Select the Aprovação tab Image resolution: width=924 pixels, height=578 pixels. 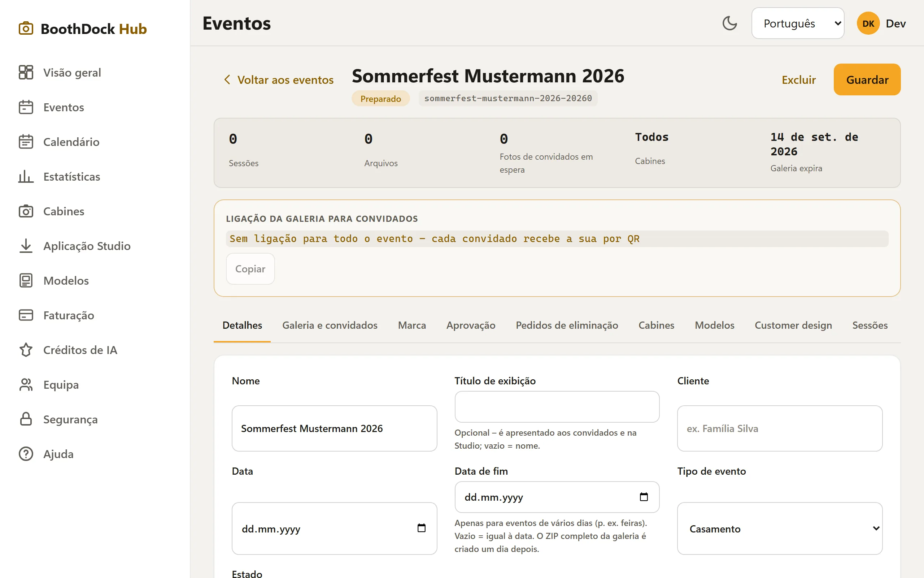pos(471,325)
